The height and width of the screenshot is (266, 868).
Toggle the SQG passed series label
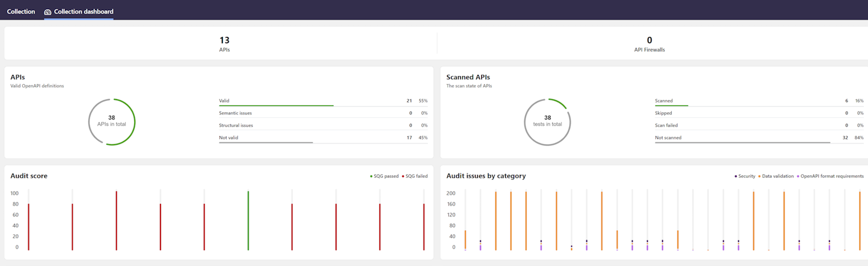click(386, 177)
